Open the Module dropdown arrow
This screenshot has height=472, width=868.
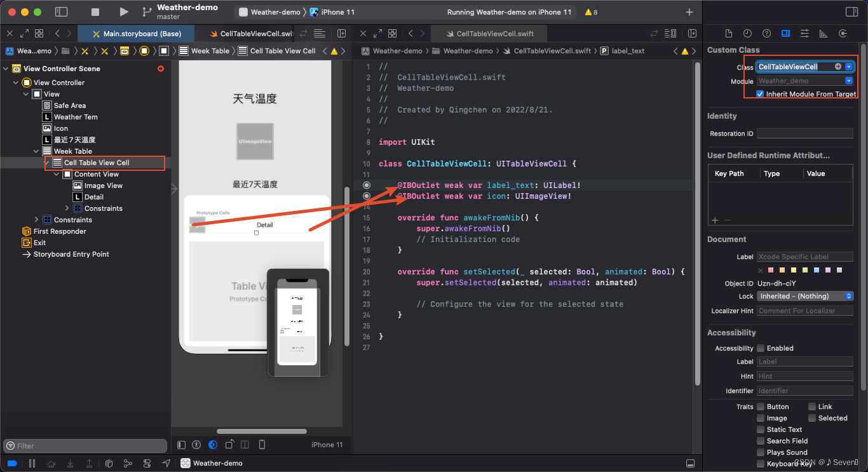[x=848, y=81]
